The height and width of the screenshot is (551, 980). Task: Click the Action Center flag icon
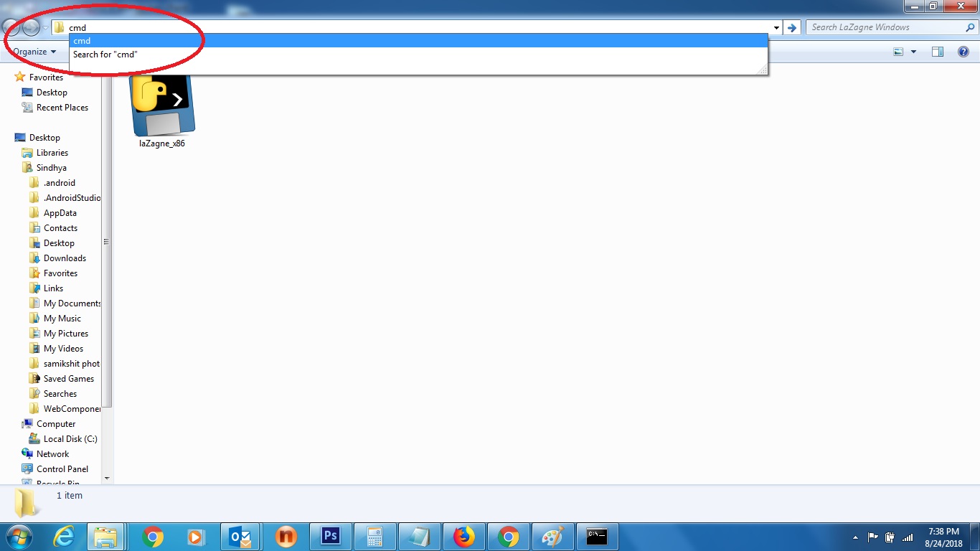[x=873, y=537]
